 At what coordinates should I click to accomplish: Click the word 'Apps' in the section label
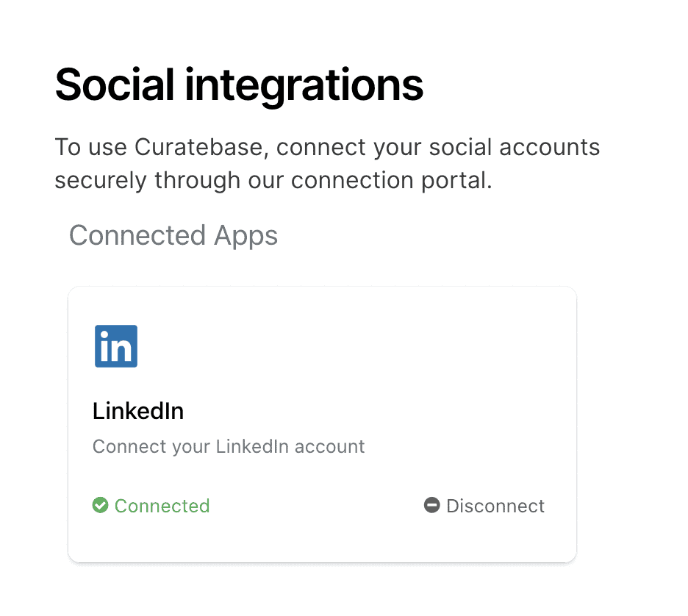click(x=246, y=236)
